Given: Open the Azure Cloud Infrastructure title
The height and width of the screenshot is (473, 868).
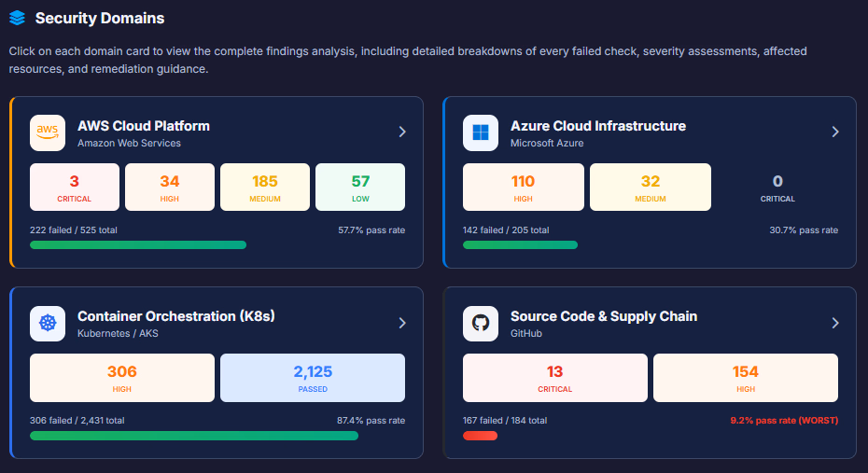Looking at the screenshot, I should (x=598, y=126).
